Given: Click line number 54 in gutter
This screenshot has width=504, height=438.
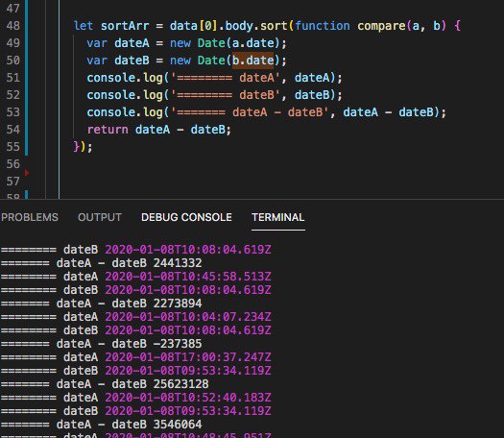Looking at the screenshot, I should pyautogui.click(x=12, y=130).
